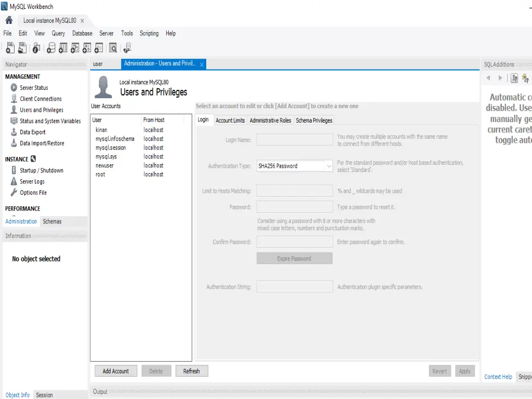Click Limit to Hosts Matching field
The height and width of the screenshot is (399, 532).
(294, 190)
